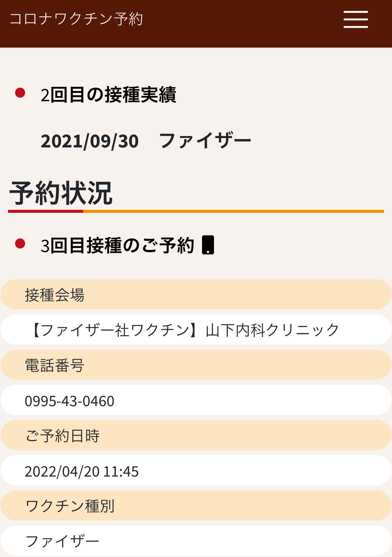Tap the bottom ファイザー vaccine type row
Image resolution: width=392 pixels, height=557 pixels.
click(196, 541)
